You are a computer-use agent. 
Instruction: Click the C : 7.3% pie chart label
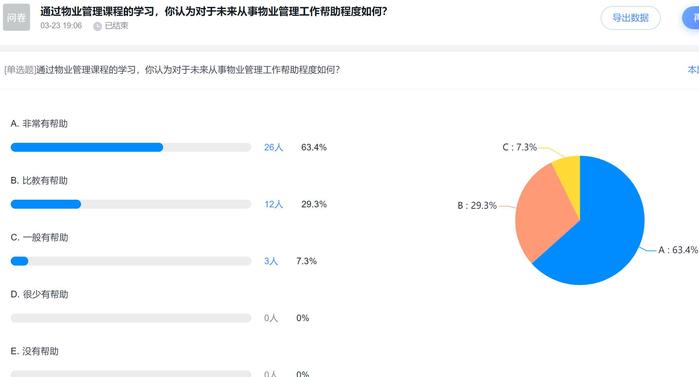click(519, 147)
